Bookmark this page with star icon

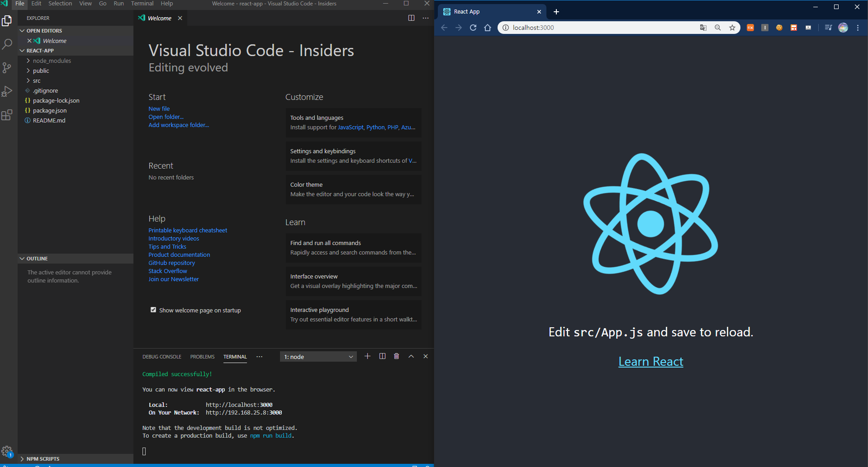tap(732, 28)
